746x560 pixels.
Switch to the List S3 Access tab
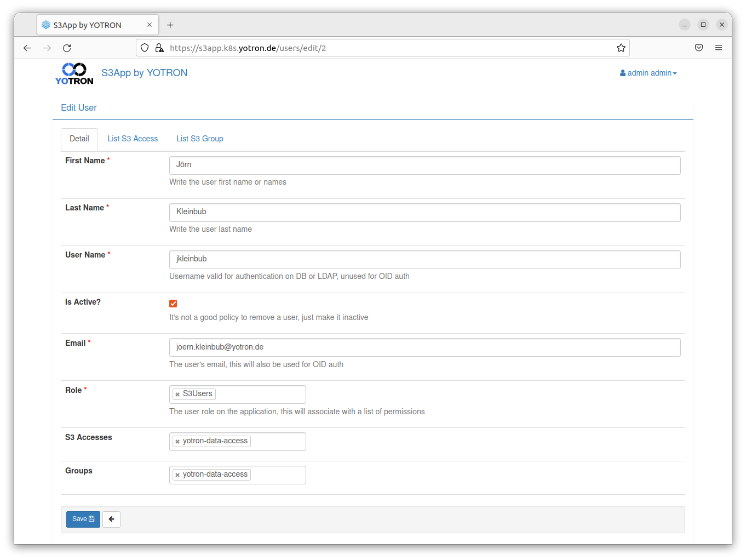pyautogui.click(x=133, y=139)
